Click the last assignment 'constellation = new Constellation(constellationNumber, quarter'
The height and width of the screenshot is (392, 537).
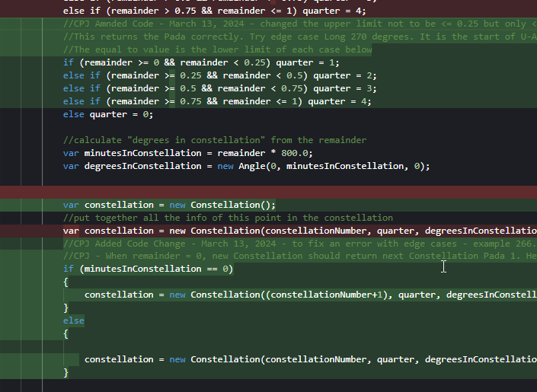[x=310, y=359]
